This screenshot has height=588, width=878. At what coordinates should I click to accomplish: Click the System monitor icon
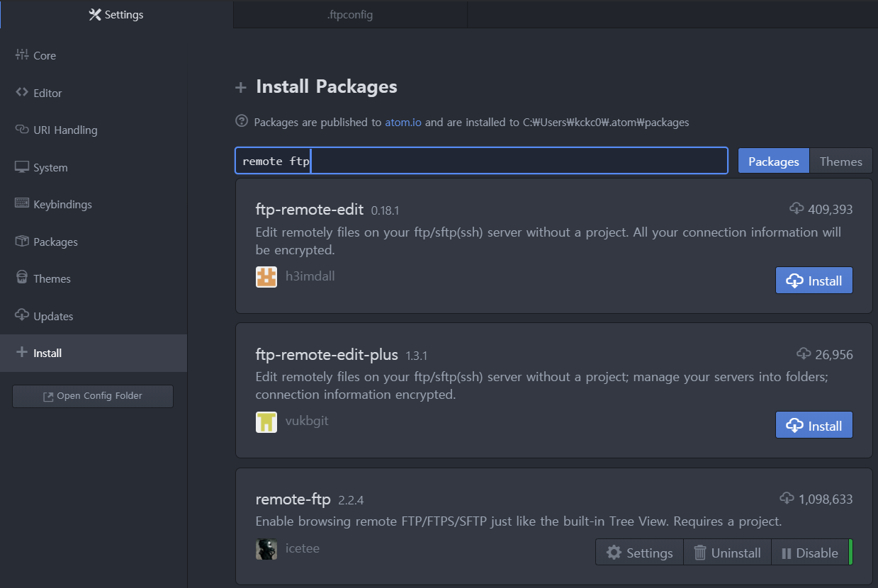tap(21, 167)
